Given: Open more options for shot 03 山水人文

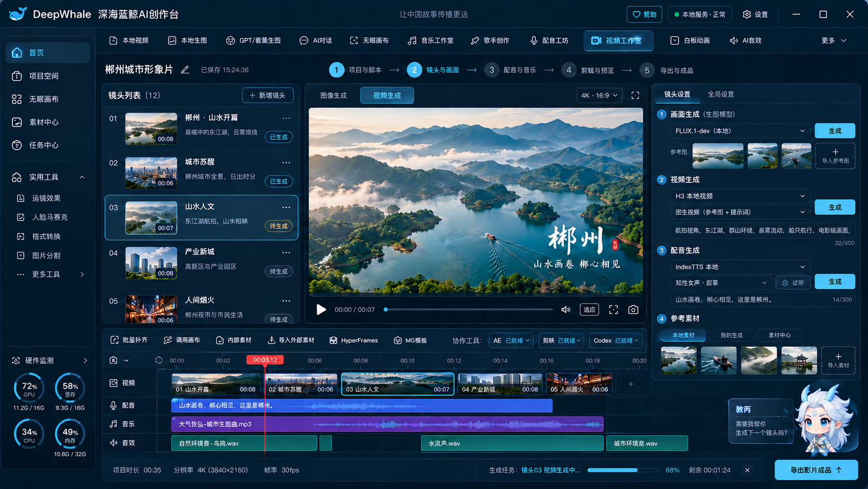Looking at the screenshot, I should coord(286,207).
